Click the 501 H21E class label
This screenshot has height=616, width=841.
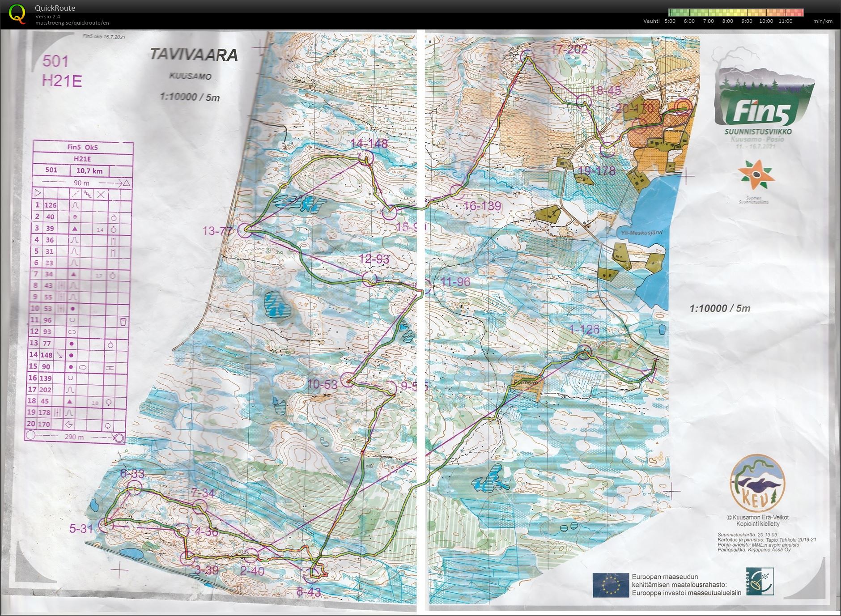tap(61, 71)
